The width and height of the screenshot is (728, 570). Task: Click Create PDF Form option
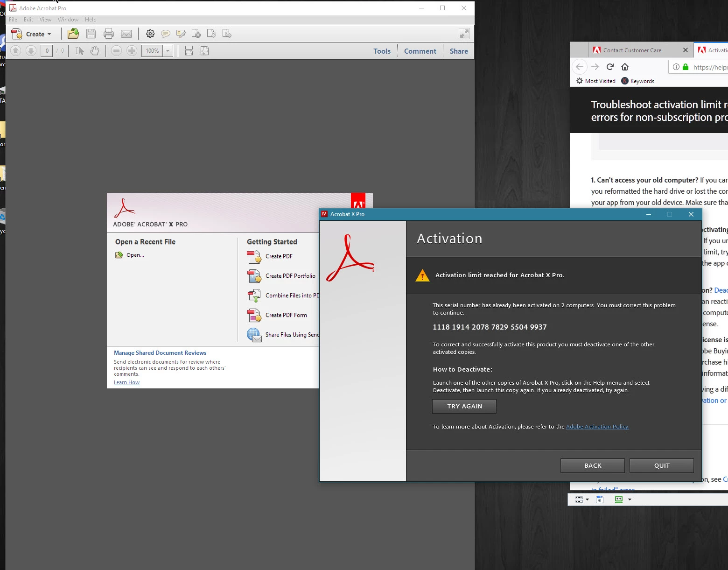tap(277, 315)
